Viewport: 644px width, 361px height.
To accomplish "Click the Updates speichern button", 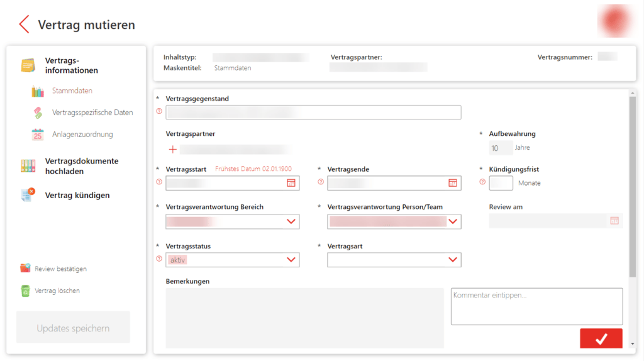I will 73,327.
